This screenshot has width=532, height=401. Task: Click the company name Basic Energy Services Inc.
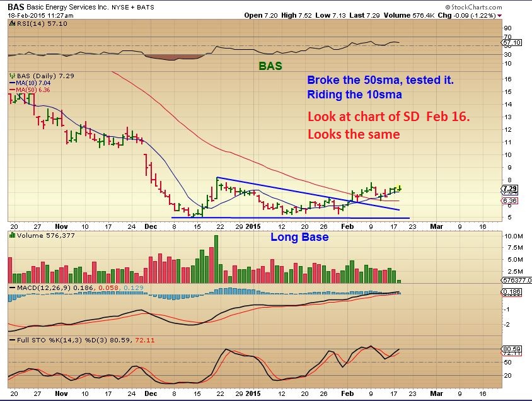[x=68, y=7]
